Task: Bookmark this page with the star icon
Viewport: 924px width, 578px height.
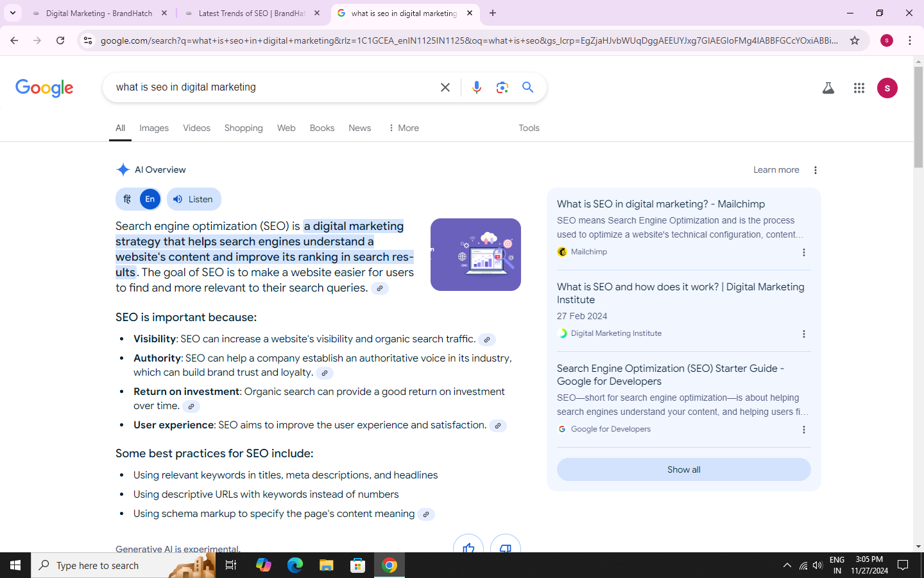Action: pyautogui.click(x=855, y=40)
